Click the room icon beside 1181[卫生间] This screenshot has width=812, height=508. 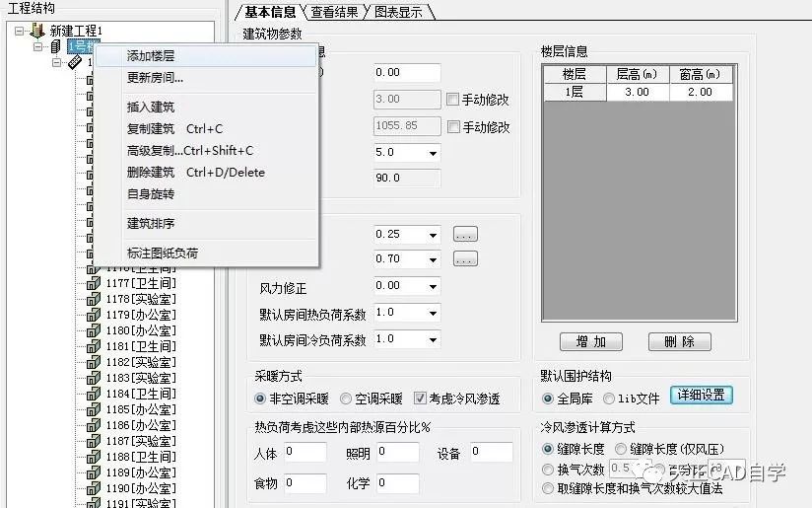coord(94,346)
